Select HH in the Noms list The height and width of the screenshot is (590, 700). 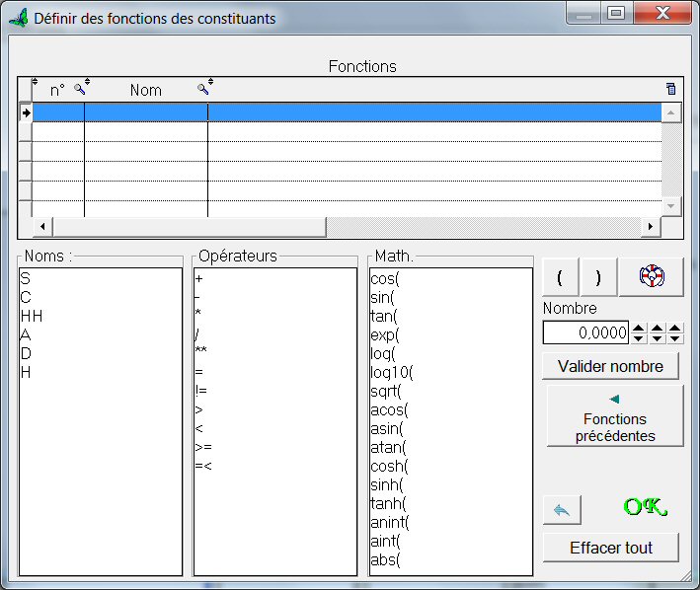tap(32, 316)
